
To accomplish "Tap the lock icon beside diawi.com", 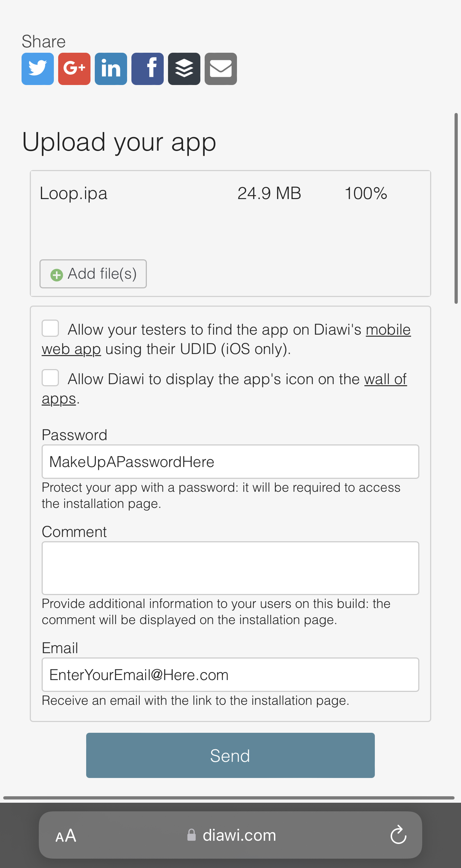I will 192,835.
